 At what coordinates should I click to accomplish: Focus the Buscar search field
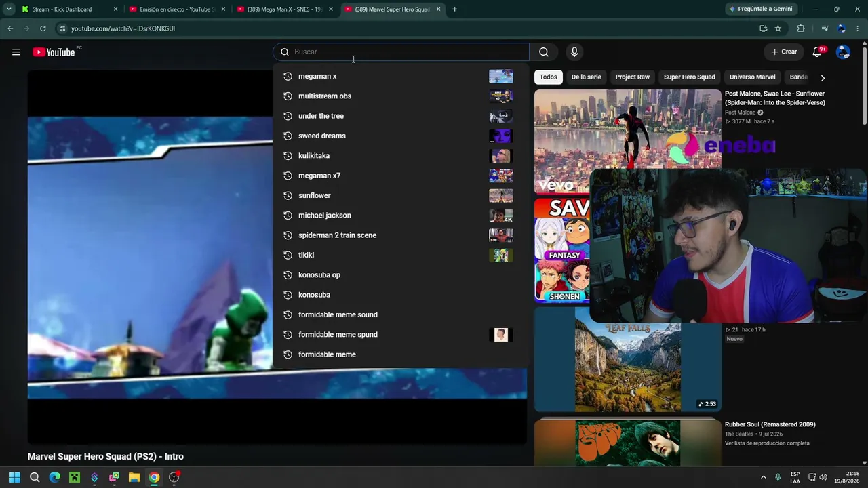pos(401,52)
